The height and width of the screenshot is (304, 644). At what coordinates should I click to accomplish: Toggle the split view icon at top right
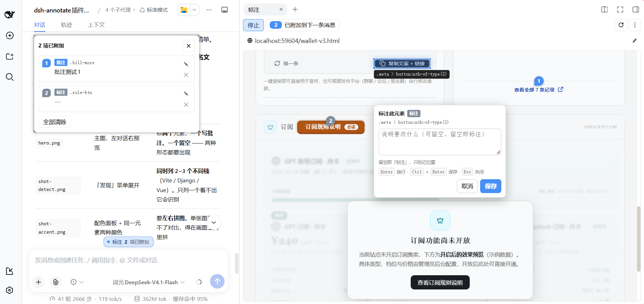coord(604,9)
